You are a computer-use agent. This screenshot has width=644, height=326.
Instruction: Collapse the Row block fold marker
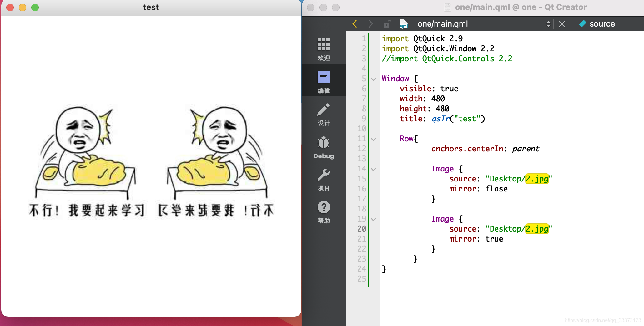373,139
